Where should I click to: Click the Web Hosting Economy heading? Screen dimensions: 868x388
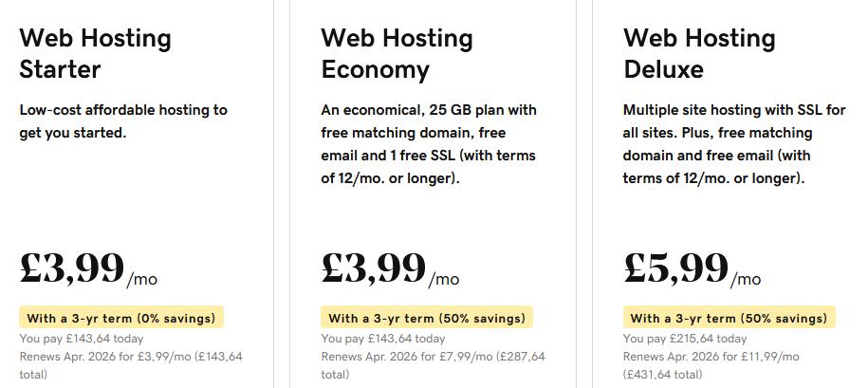(x=397, y=54)
